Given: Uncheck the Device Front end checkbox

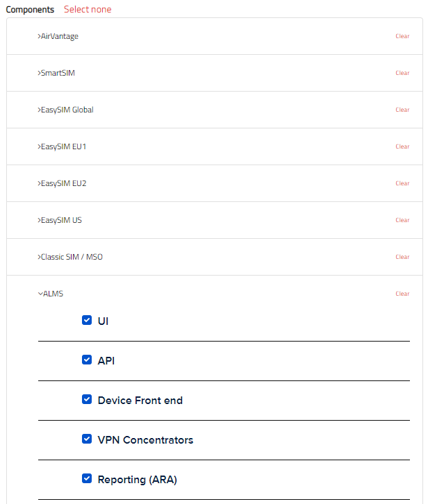Looking at the screenshot, I should click(x=87, y=399).
